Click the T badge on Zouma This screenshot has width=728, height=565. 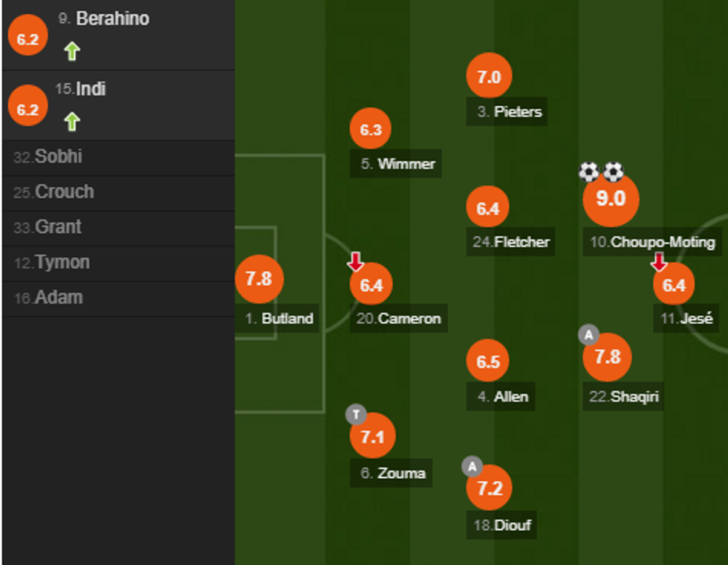[x=355, y=414]
